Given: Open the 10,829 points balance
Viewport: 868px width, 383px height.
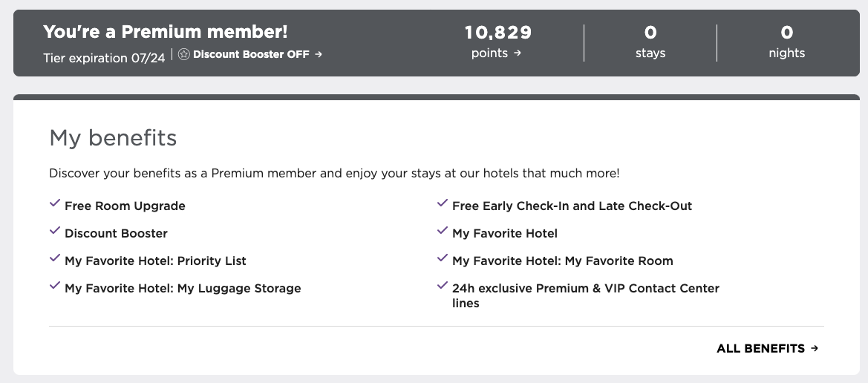Looking at the screenshot, I should 497,42.
